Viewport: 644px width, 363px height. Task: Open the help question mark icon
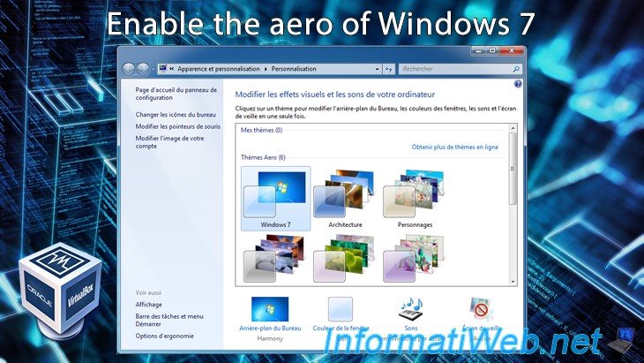point(518,84)
